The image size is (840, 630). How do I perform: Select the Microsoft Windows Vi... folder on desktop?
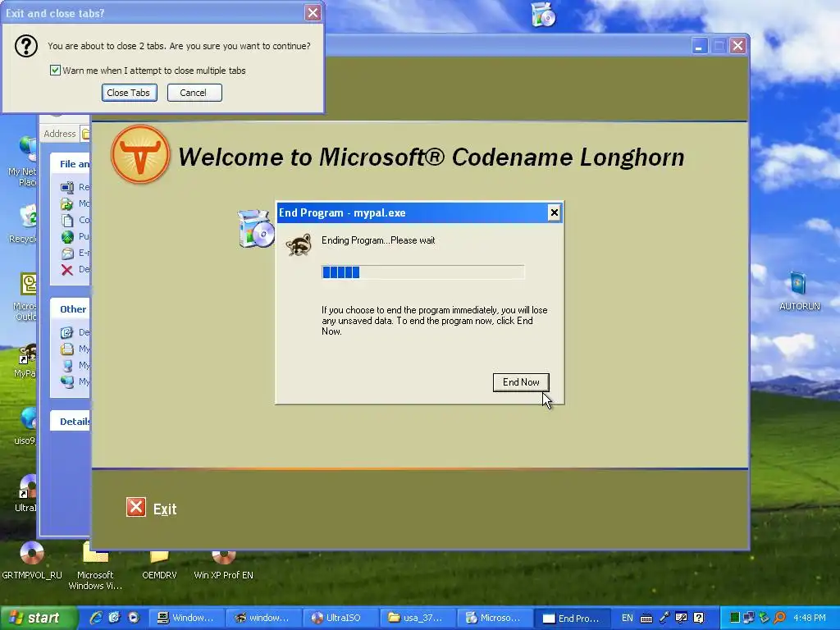click(95, 567)
